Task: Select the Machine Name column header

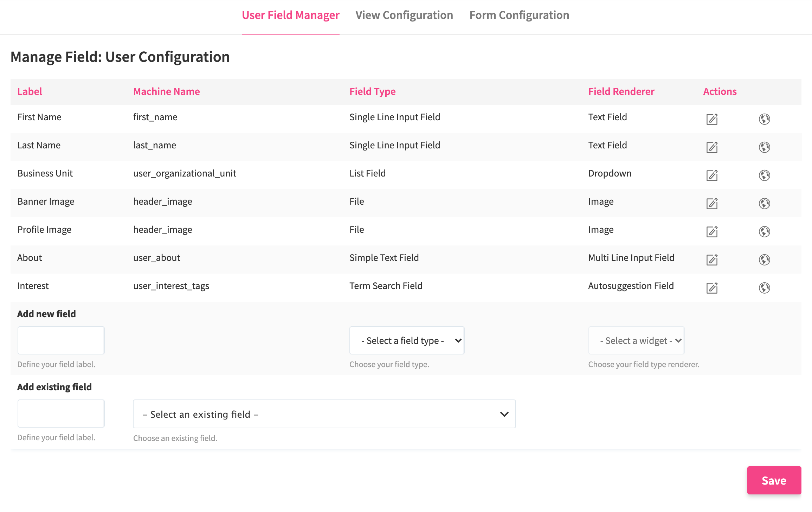Action: (166, 91)
